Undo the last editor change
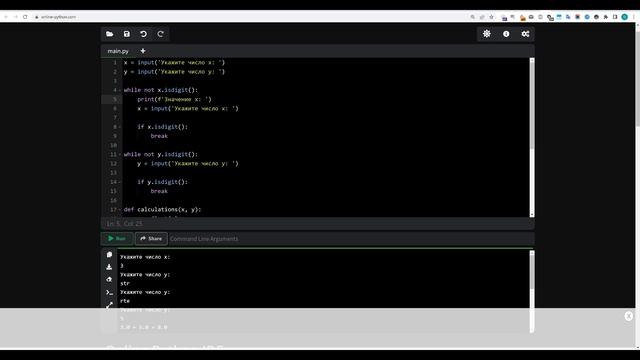640x360 pixels. click(144, 34)
